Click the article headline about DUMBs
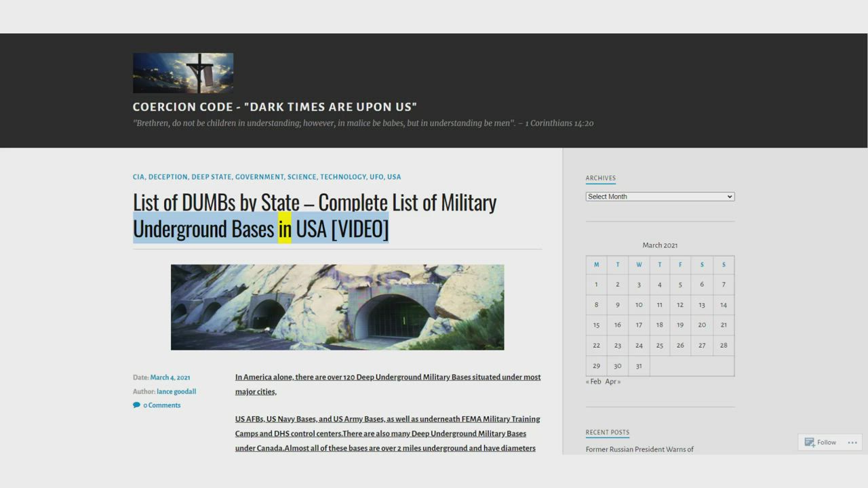 [315, 216]
